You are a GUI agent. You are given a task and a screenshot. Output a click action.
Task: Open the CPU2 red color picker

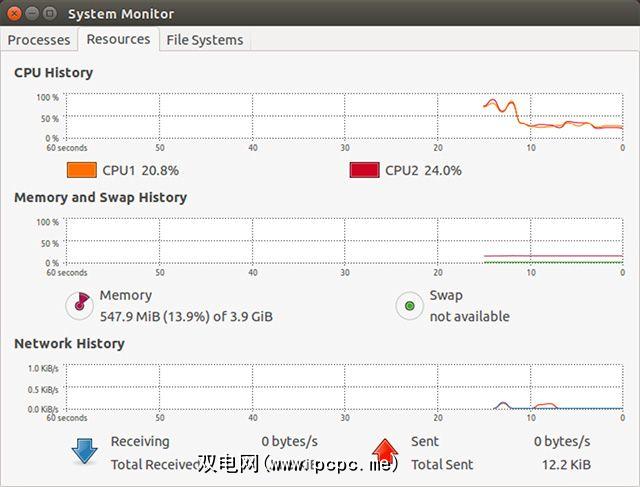(364, 170)
